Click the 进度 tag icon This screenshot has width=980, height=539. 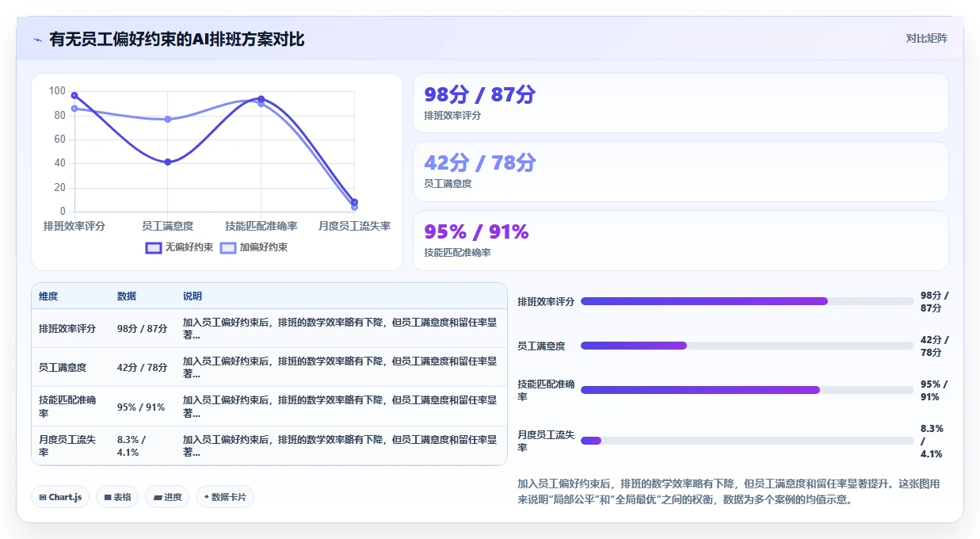[157, 497]
